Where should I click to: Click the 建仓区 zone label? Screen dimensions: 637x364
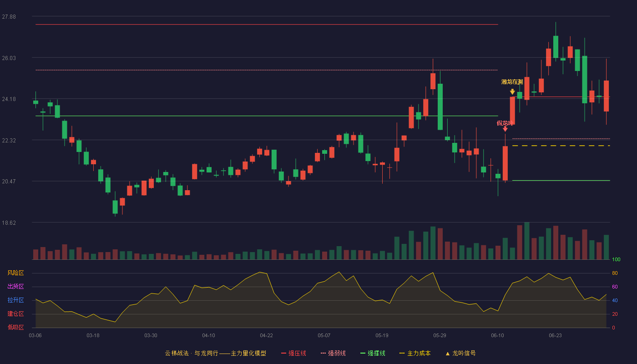point(15,314)
